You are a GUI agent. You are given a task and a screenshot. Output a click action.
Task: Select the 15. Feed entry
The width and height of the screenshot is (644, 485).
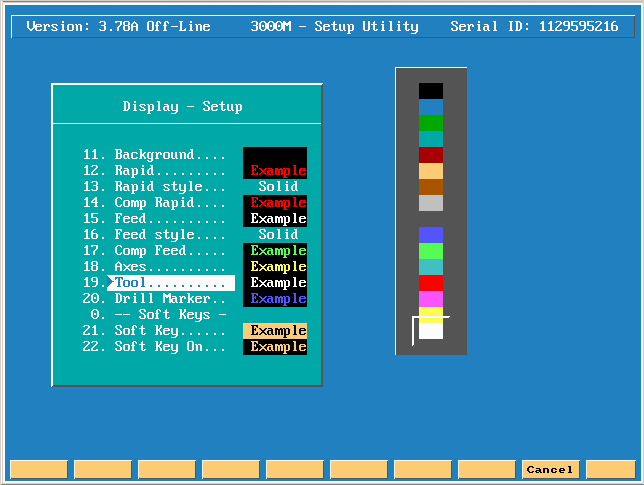point(154,219)
